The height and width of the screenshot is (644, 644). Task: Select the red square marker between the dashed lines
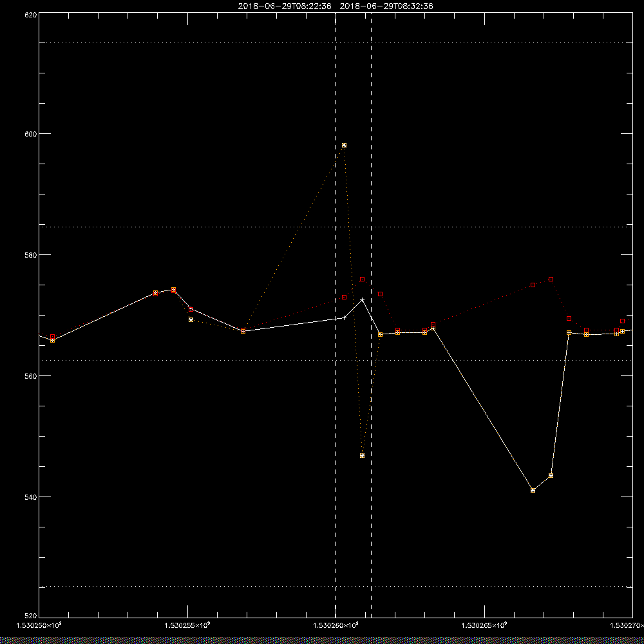362,279
